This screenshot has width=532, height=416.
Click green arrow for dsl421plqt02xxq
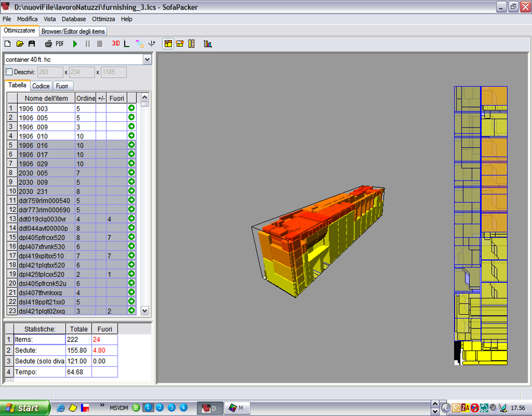pyautogui.click(x=132, y=311)
